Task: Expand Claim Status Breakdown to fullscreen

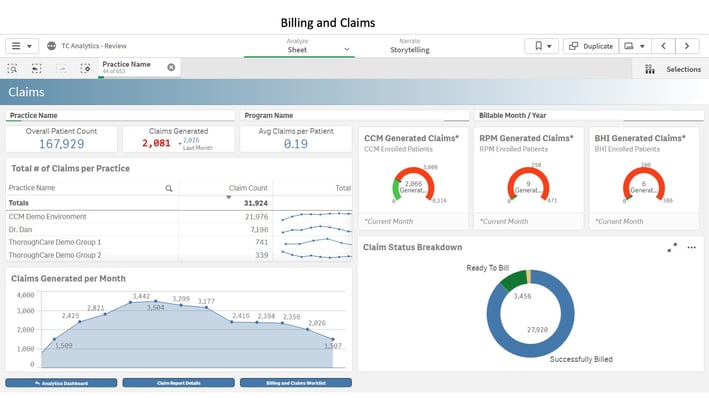Action: tap(672, 247)
